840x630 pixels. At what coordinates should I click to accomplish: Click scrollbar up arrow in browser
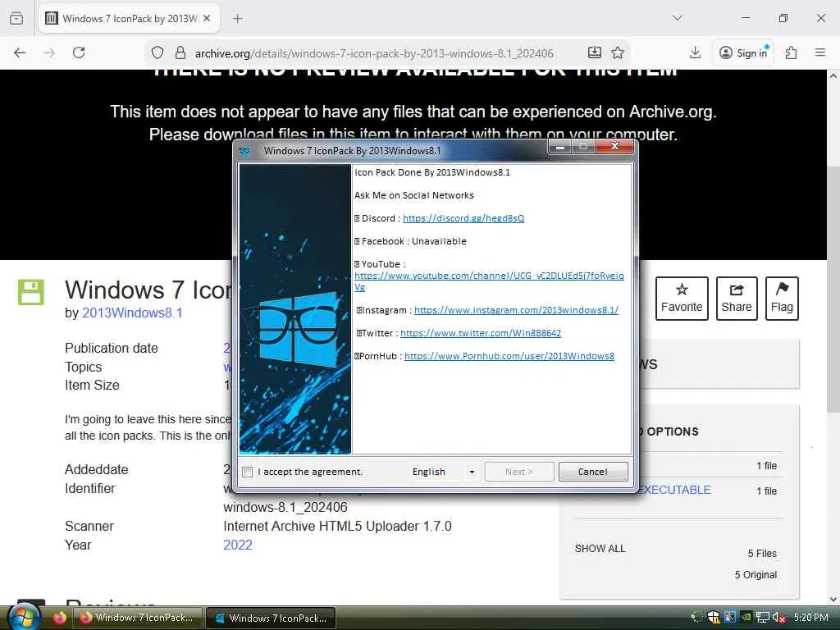pyautogui.click(x=833, y=76)
